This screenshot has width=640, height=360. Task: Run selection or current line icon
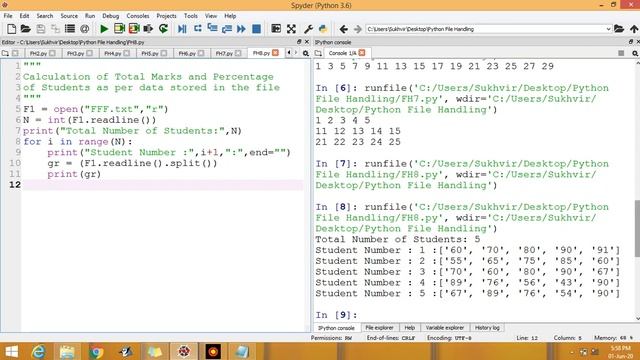148,29
